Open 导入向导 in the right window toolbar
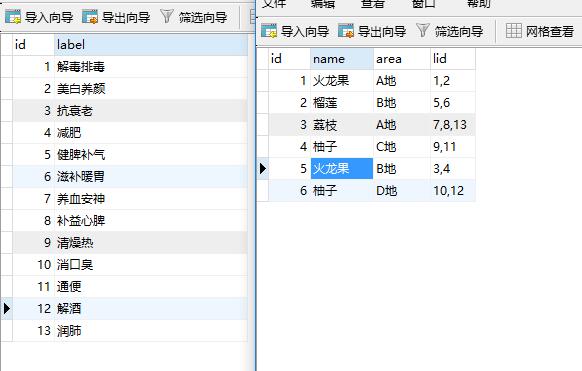 click(x=295, y=31)
